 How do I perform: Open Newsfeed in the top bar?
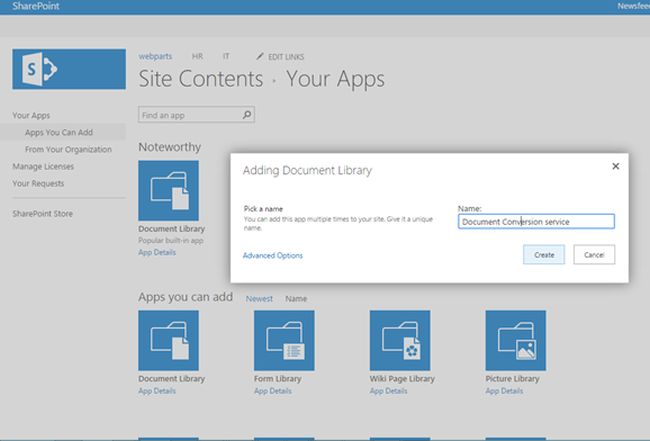pos(633,6)
